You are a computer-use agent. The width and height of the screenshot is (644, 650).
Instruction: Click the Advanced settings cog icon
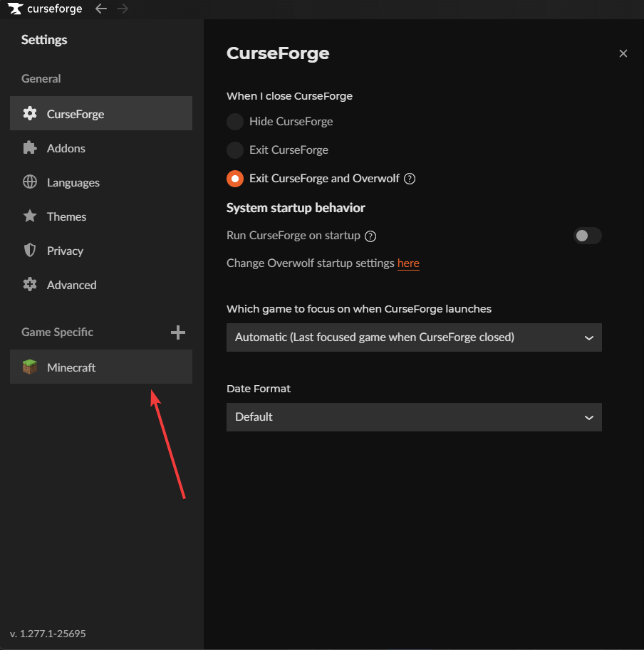click(x=30, y=284)
